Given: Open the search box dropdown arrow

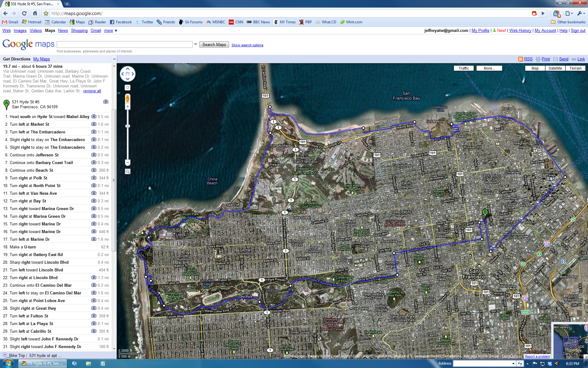Looking at the screenshot, I should (x=195, y=44).
